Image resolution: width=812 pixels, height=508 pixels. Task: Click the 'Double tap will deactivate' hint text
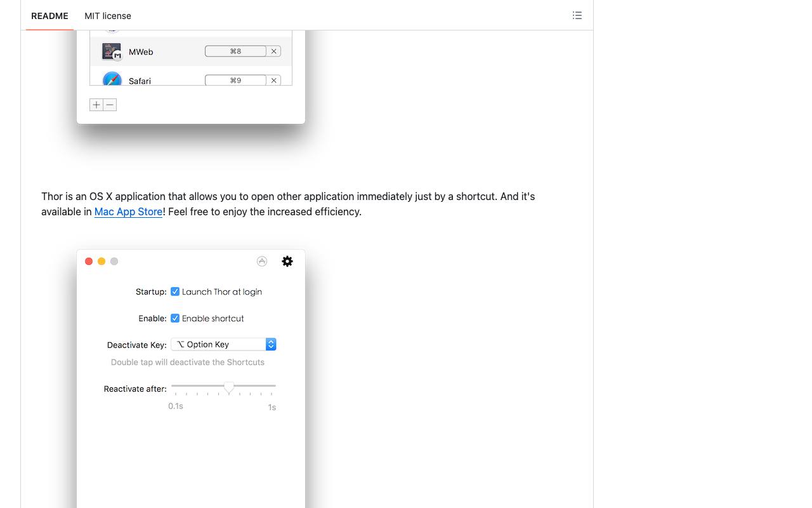tap(188, 362)
